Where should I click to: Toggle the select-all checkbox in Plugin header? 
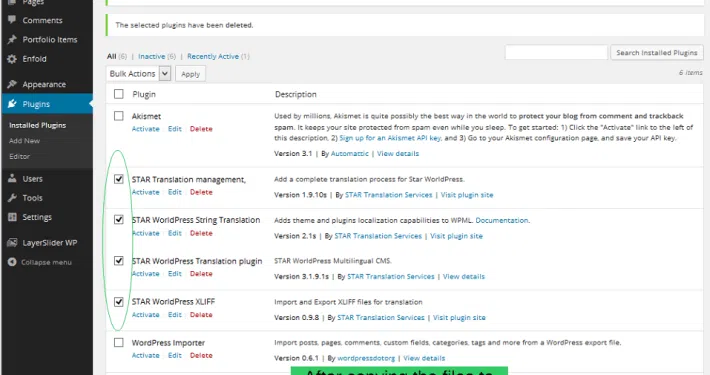tap(119, 94)
